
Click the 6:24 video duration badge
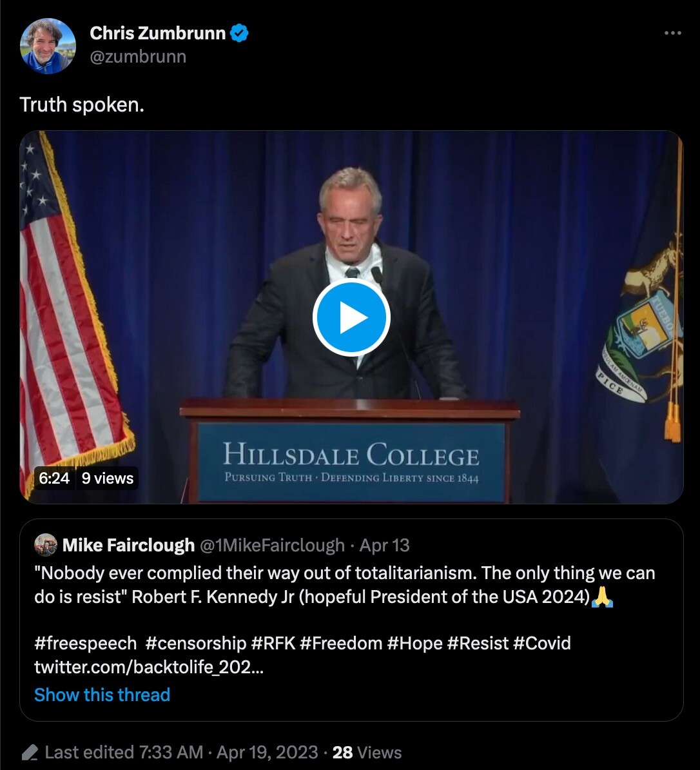click(54, 479)
